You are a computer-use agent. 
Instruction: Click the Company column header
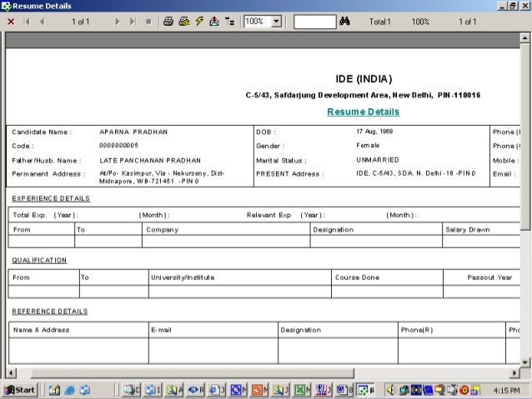coord(162,230)
